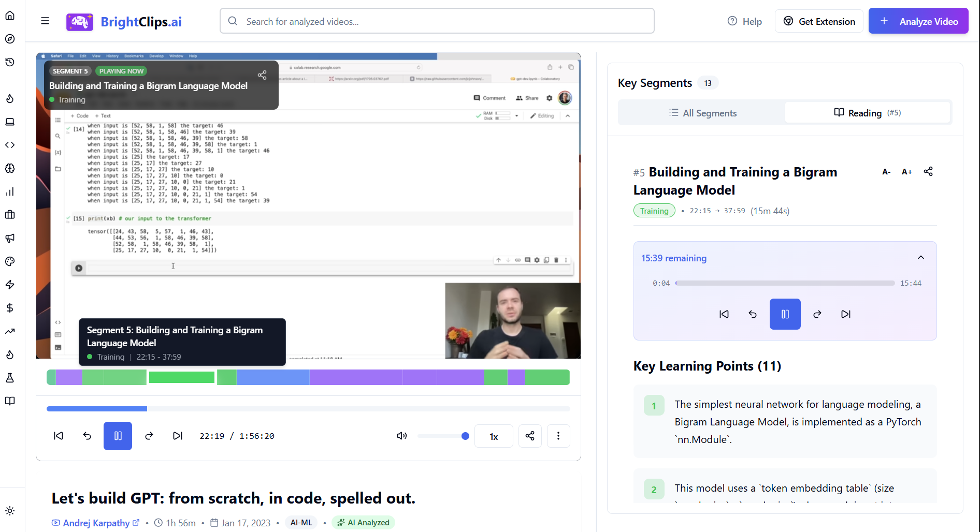This screenshot has width=980, height=532.
Task: Skip forward in the reading panel mini player
Action: (x=817, y=314)
